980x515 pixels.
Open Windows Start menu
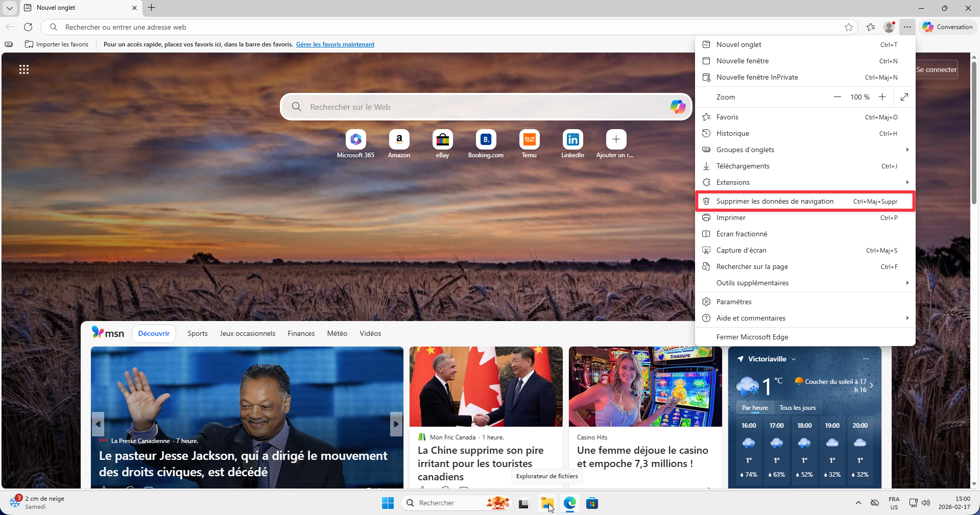(x=388, y=503)
